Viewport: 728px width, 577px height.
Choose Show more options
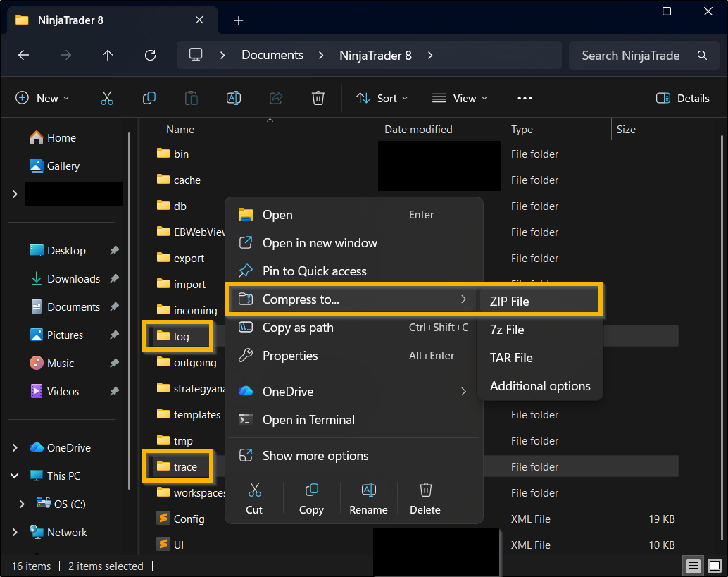[x=353, y=456]
